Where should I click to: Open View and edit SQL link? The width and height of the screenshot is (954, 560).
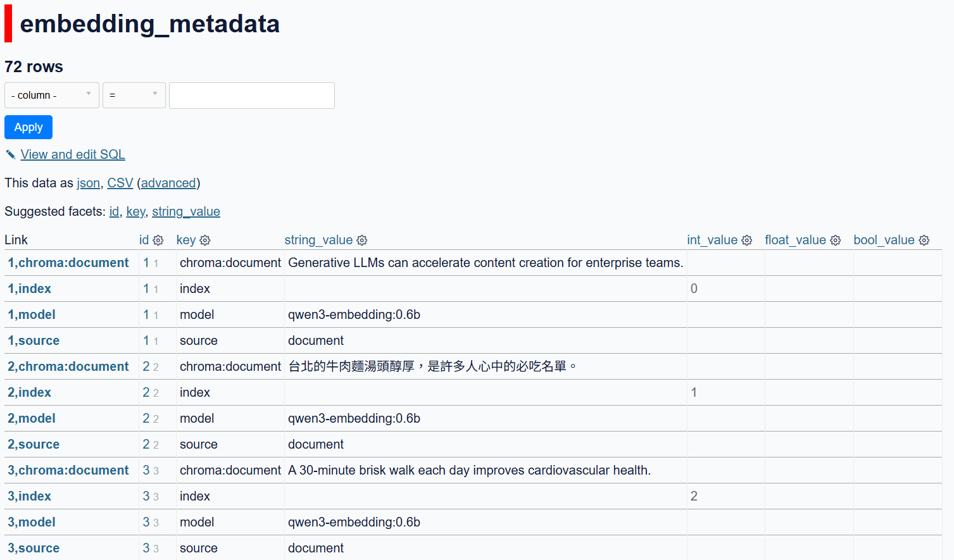coord(72,154)
